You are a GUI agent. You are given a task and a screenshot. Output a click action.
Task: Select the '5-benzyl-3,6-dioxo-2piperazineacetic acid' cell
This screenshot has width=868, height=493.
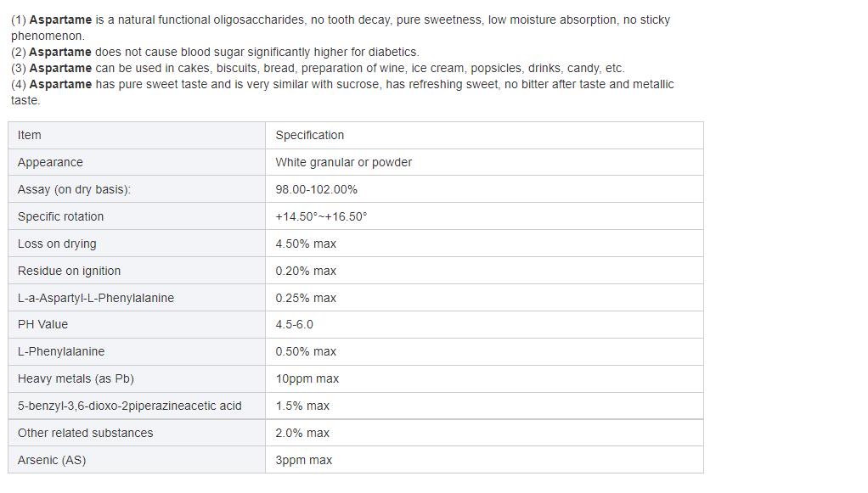pyautogui.click(x=129, y=406)
